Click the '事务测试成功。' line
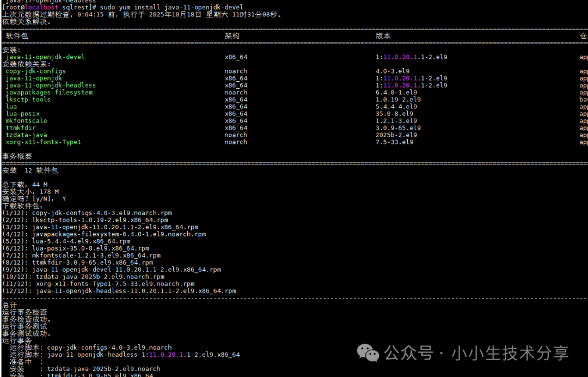The width and height of the screenshot is (588, 377). point(27,334)
